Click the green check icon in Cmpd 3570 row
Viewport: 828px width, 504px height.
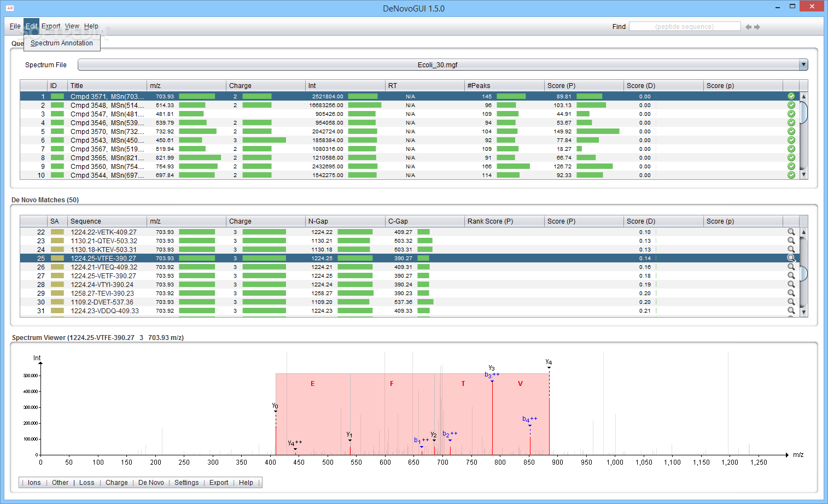(x=791, y=131)
